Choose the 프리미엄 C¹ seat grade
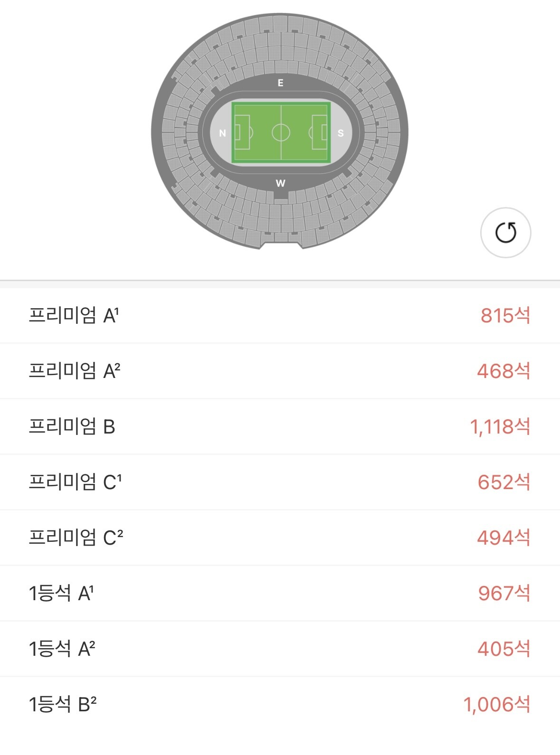Screen dimensions: 560x755 click(x=280, y=482)
